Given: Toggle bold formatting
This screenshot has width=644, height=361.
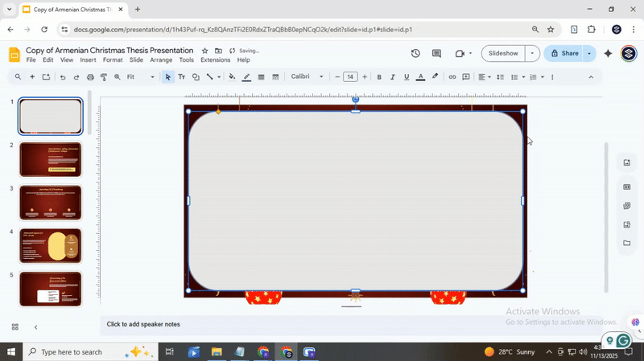Looking at the screenshot, I should pos(379,77).
